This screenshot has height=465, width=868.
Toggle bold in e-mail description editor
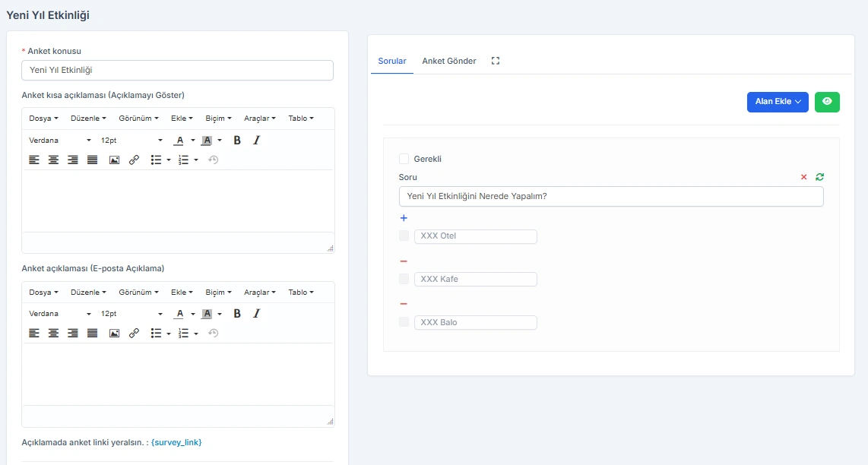(x=237, y=314)
